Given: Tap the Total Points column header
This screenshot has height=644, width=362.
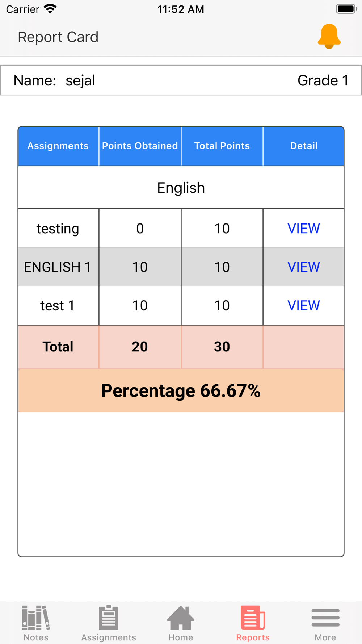Looking at the screenshot, I should 222,146.
